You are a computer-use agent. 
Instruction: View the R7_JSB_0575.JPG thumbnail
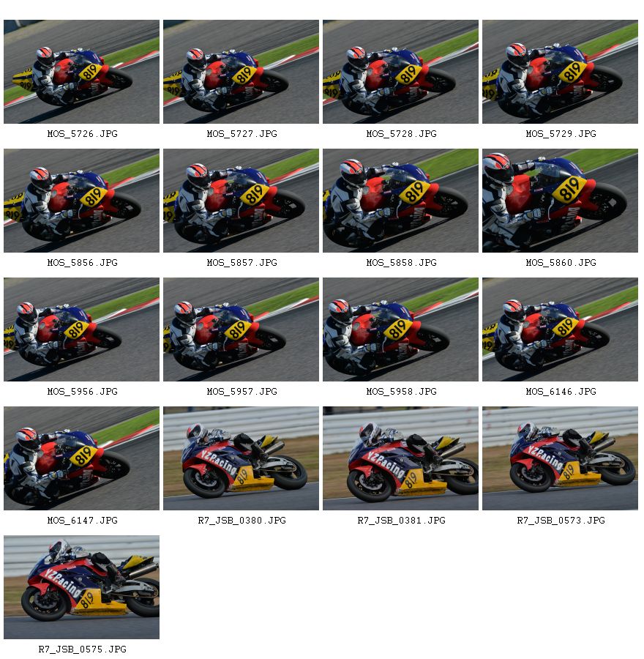point(81,587)
